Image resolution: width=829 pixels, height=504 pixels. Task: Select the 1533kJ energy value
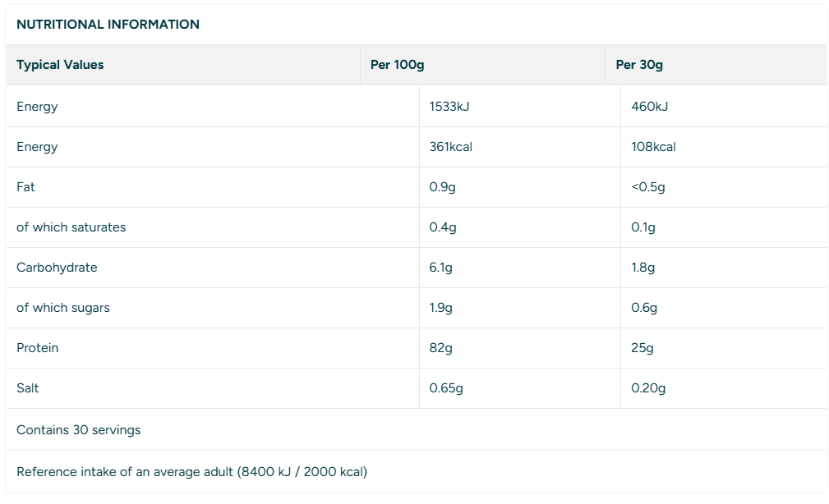pyautogui.click(x=449, y=106)
